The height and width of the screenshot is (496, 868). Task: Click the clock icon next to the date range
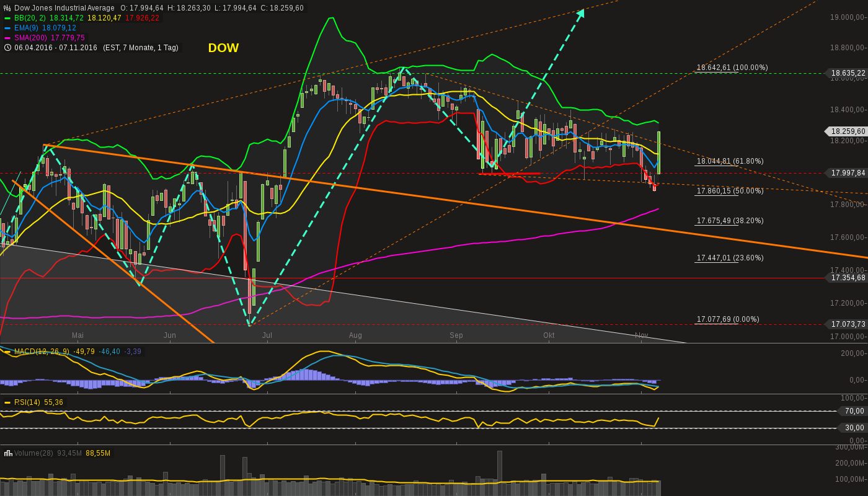coord(7,48)
